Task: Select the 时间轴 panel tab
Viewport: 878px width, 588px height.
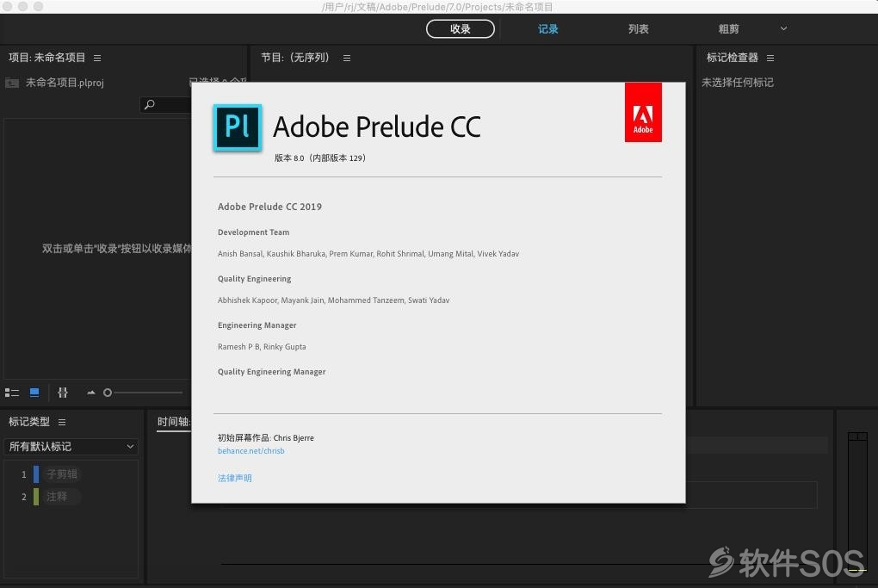Action: pos(174,422)
